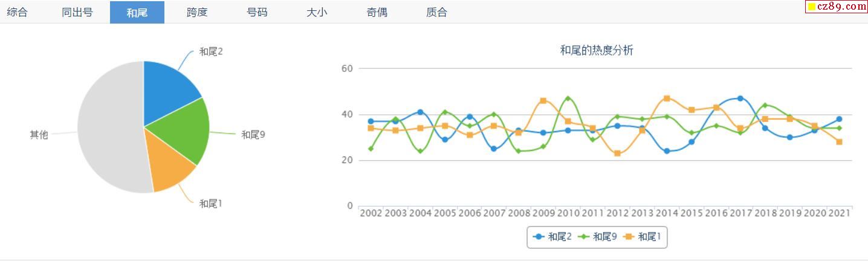Viewport: 868px width, 261px height.
Task: Select the 和尾 tab
Action: click(x=137, y=12)
